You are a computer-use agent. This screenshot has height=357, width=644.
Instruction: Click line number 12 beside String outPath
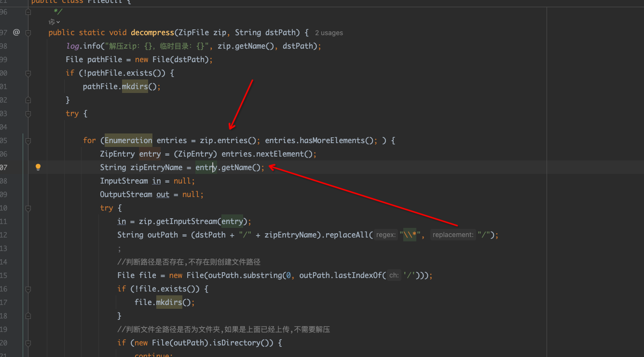click(4, 235)
